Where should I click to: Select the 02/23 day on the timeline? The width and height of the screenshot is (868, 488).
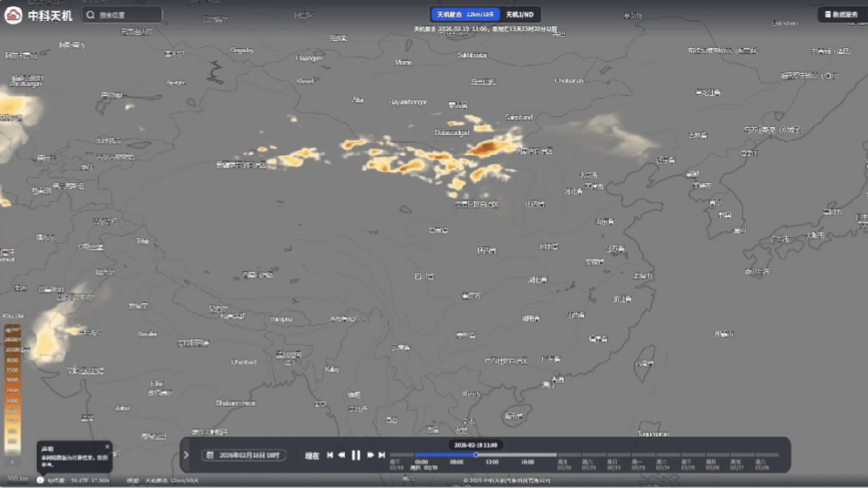[638, 465]
